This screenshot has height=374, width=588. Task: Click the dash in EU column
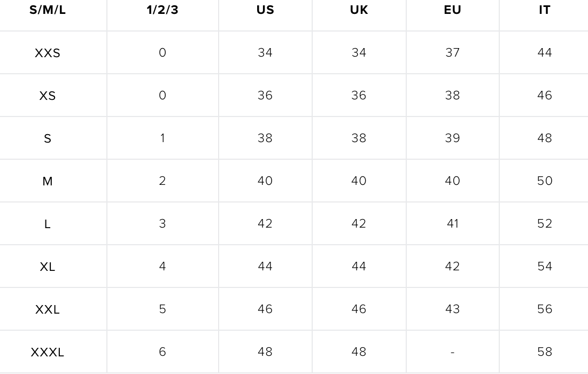pyautogui.click(x=452, y=352)
